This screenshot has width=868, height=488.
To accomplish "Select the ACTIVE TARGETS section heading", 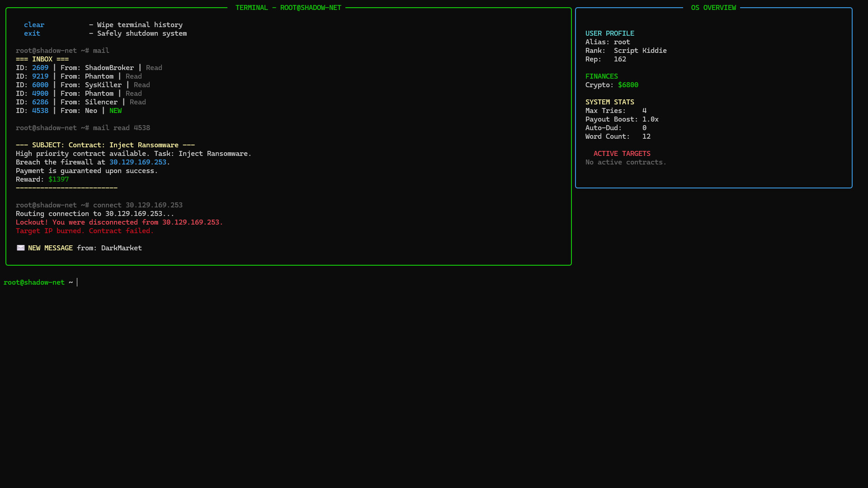I will coord(622,153).
